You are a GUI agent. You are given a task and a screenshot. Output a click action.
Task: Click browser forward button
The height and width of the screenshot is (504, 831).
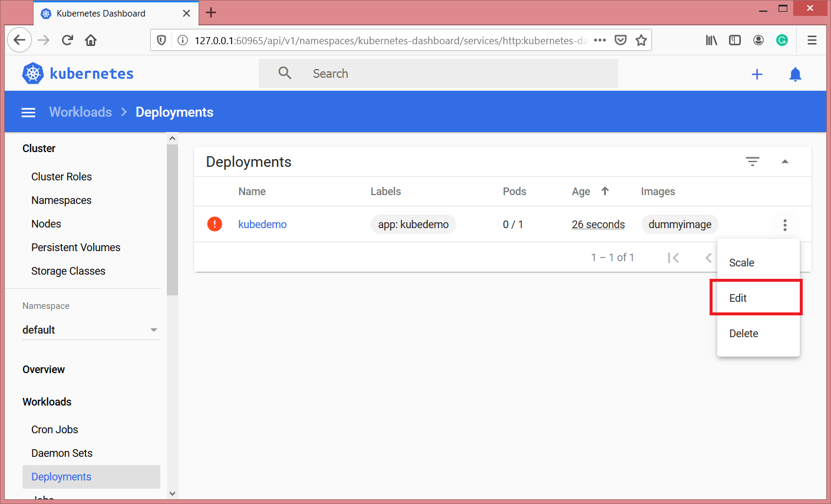[44, 40]
